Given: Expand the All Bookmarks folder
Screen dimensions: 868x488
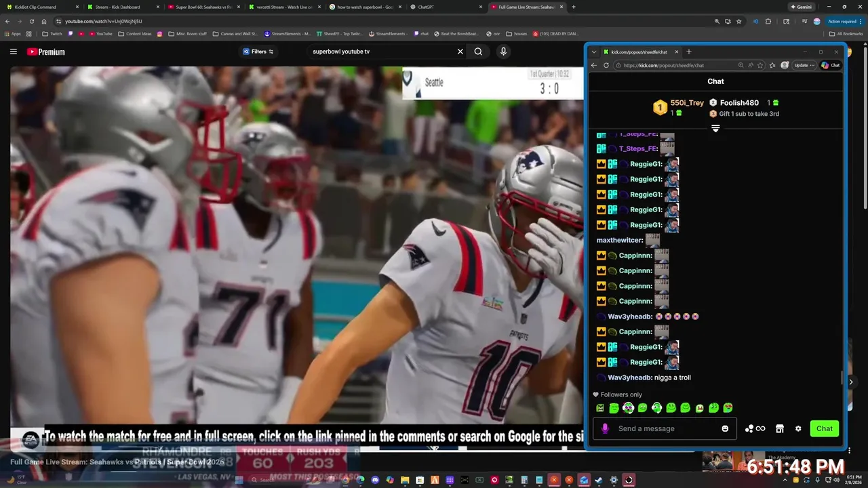Looking at the screenshot, I should 846,34.
